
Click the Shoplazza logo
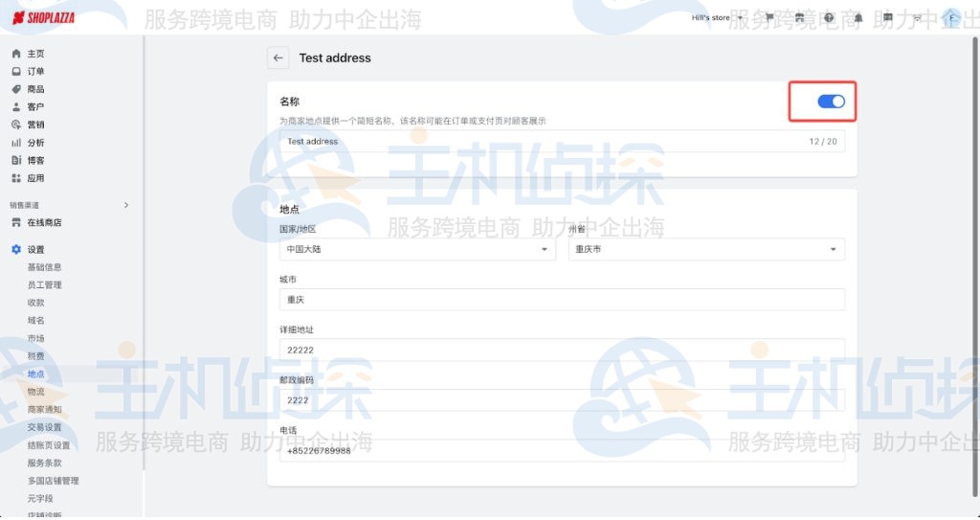point(44,18)
